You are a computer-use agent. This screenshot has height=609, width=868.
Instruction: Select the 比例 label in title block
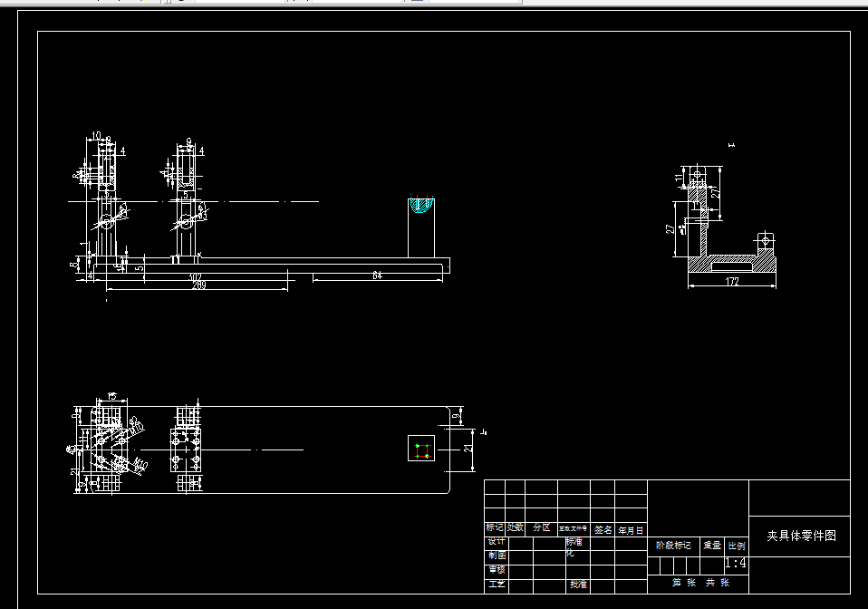pyautogui.click(x=737, y=546)
